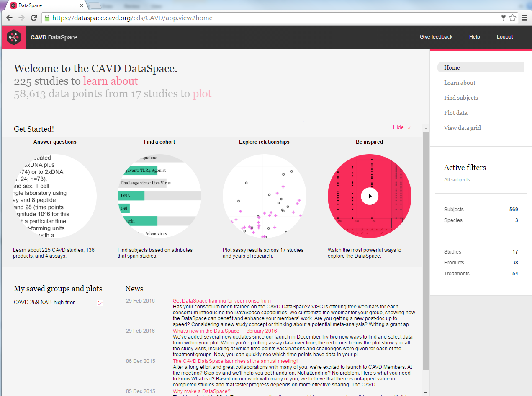Open Plot data in sidebar

pyautogui.click(x=456, y=113)
